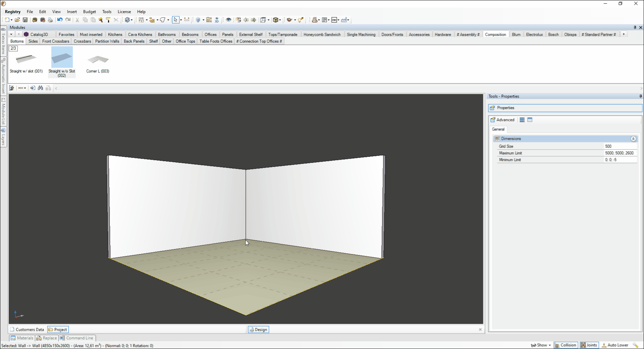This screenshot has width=644, height=349.
Task: Click the CNC icon in toolbar
Action: point(334,20)
